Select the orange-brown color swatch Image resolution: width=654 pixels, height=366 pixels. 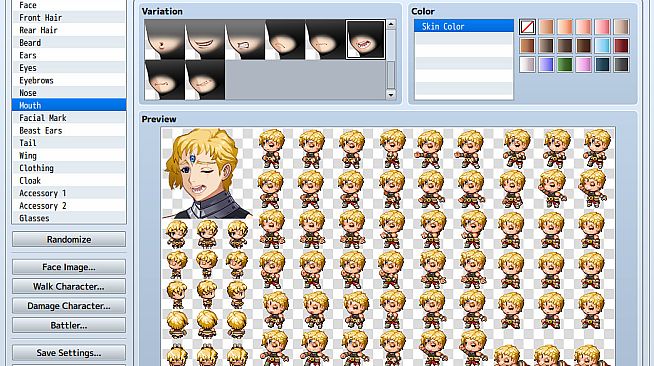527,46
